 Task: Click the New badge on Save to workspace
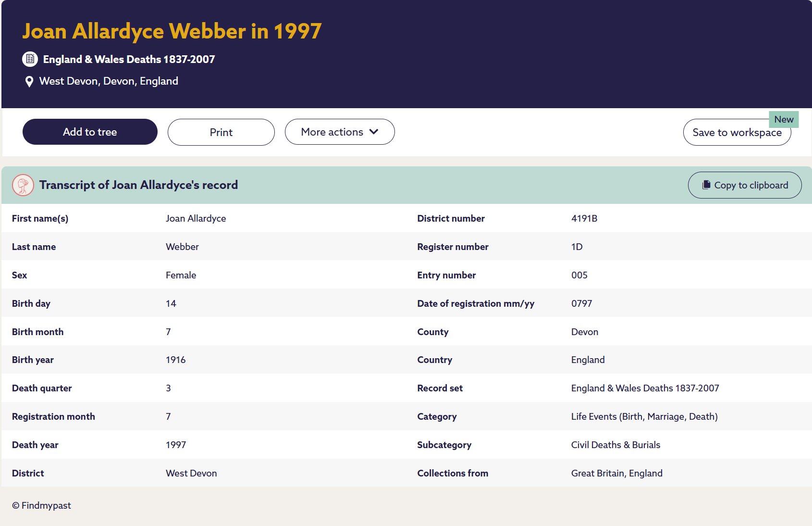click(784, 119)
